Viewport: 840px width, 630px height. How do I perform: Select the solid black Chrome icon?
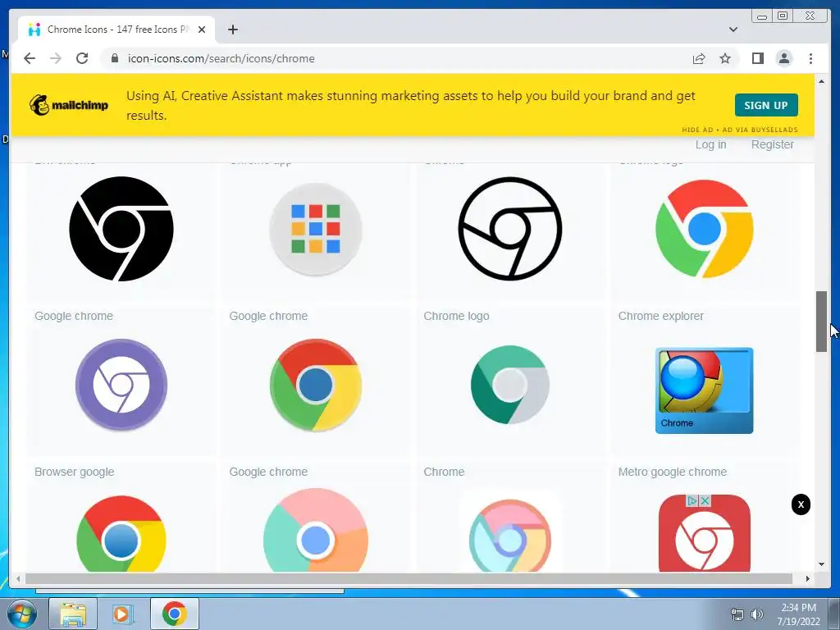[121, 229]
